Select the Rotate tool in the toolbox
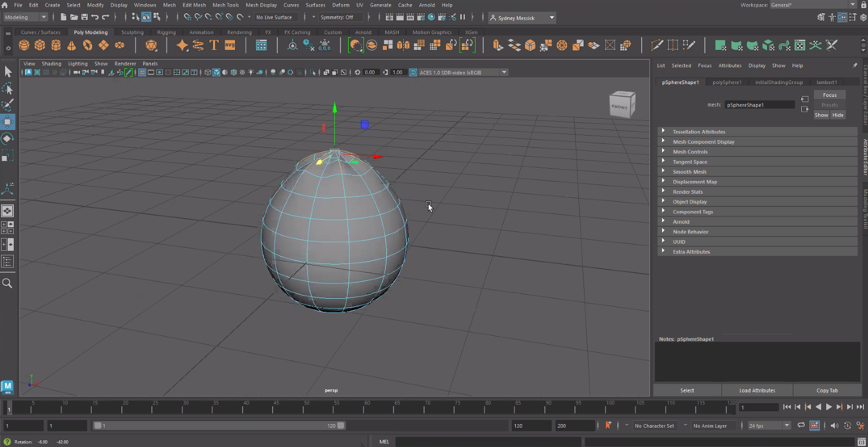The width and height of the screenshot is (868, 447). click(x=8, y=139)
